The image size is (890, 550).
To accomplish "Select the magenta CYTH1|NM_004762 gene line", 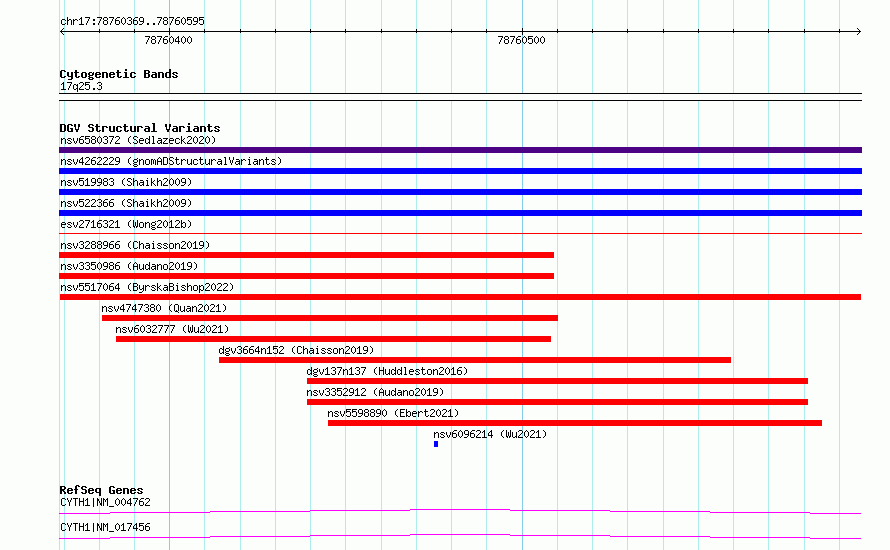I will pyautogui.click(x=460, y=511).
